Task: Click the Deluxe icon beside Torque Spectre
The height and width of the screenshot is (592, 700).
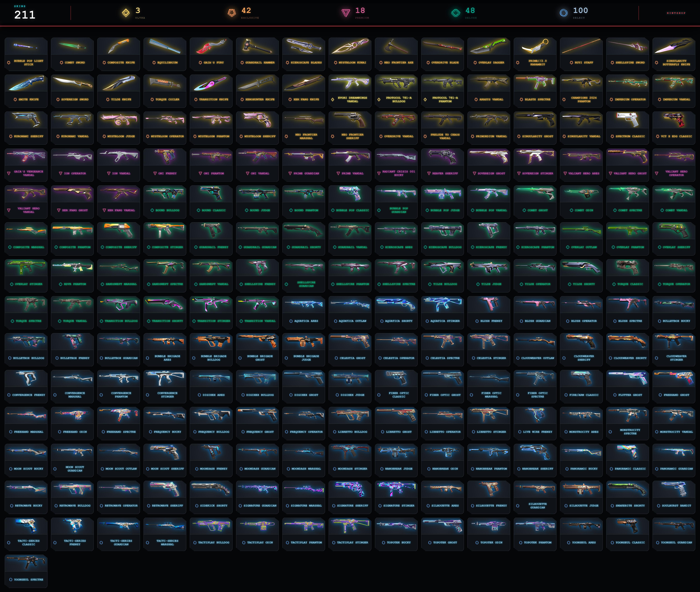Action: pyautogui.click(x=13, y=321)
